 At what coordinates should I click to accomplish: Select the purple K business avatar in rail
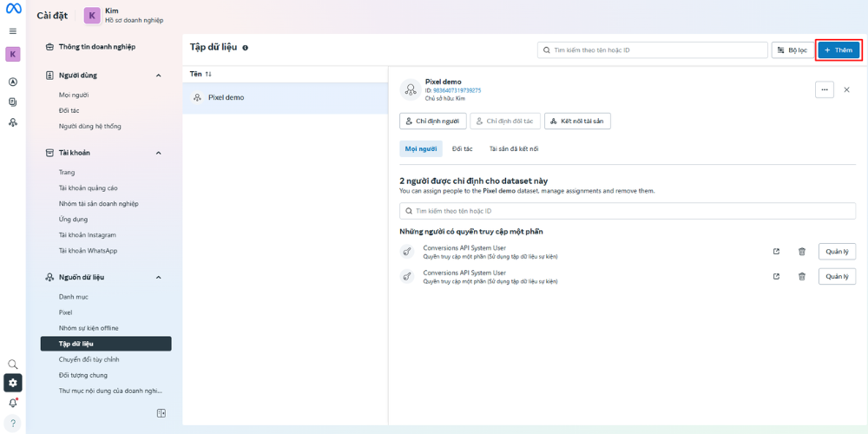click(13, 54)
